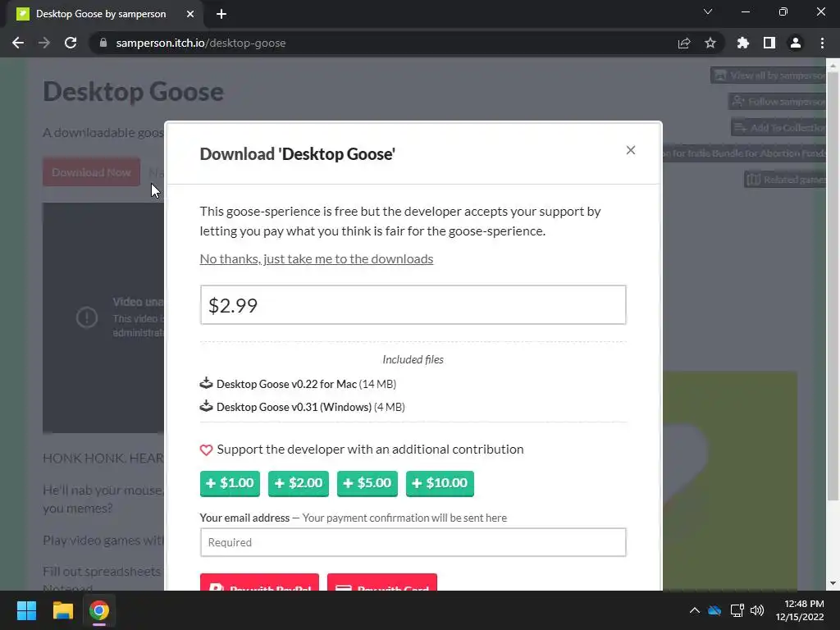Screen dimensions: 840x630
Task: Show hidden system tray icons
Action: pyautogui.click(x=694, y=610)
